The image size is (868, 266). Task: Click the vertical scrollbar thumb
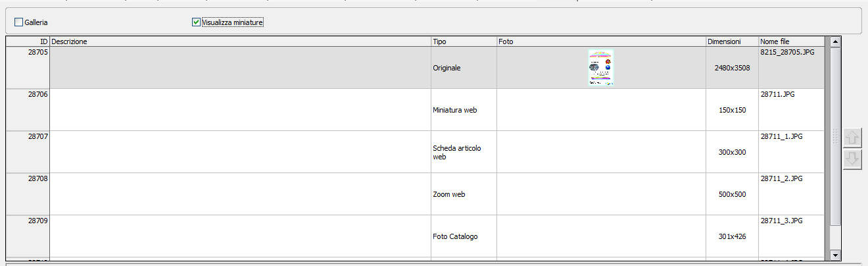pos(835,136)
